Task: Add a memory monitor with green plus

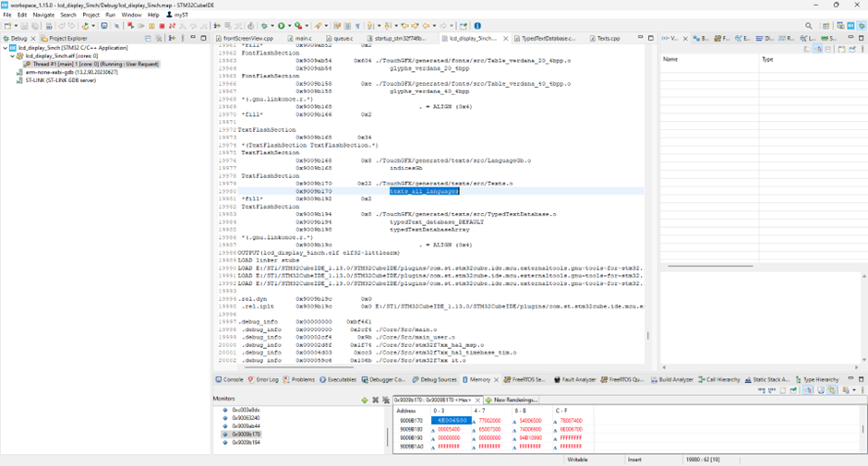Action: tap(365, 400)
